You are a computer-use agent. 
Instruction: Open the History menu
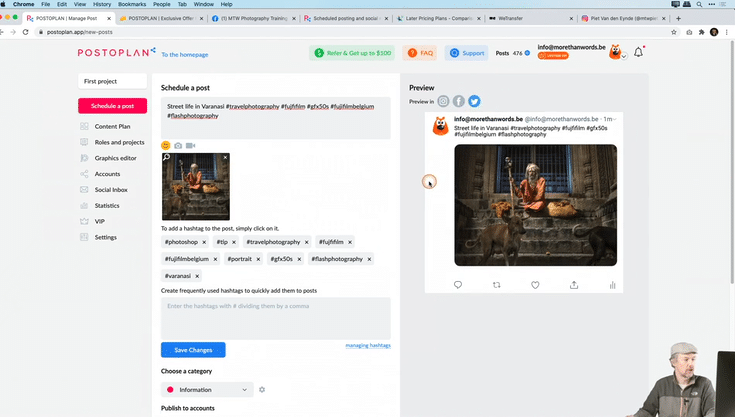(102, 4)
